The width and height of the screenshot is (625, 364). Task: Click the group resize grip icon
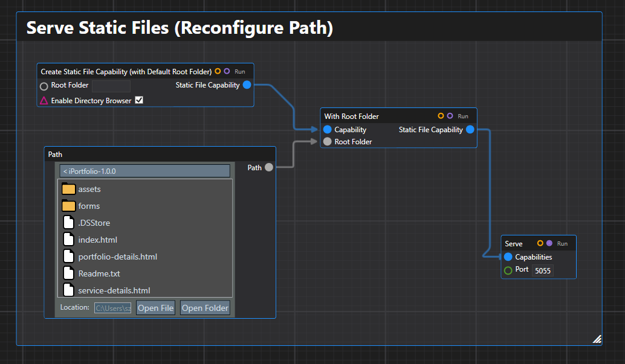[x=597, y=339]
